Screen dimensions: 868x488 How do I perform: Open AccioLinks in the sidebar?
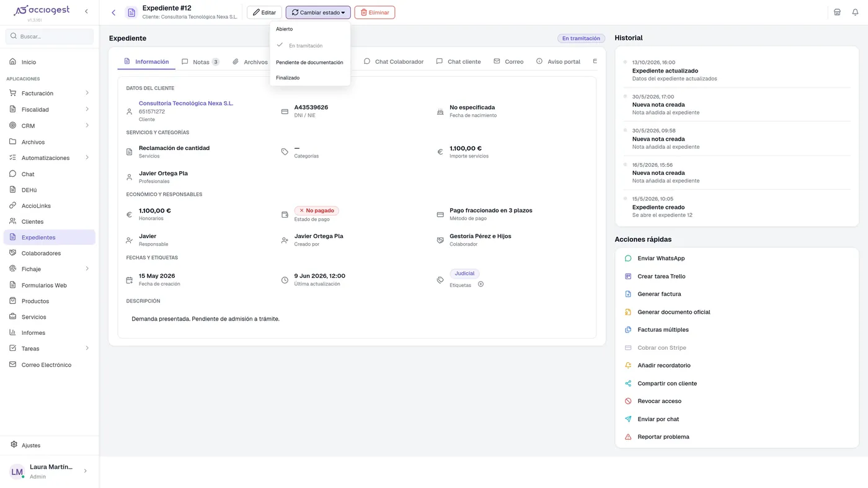[x=50, y=206]
